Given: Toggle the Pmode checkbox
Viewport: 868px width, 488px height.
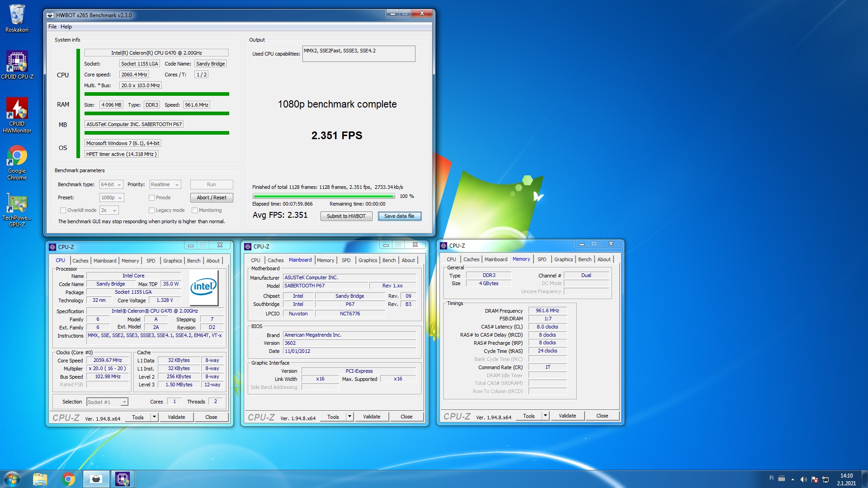Looking at the screenshot, I should (x=152, y=197).
